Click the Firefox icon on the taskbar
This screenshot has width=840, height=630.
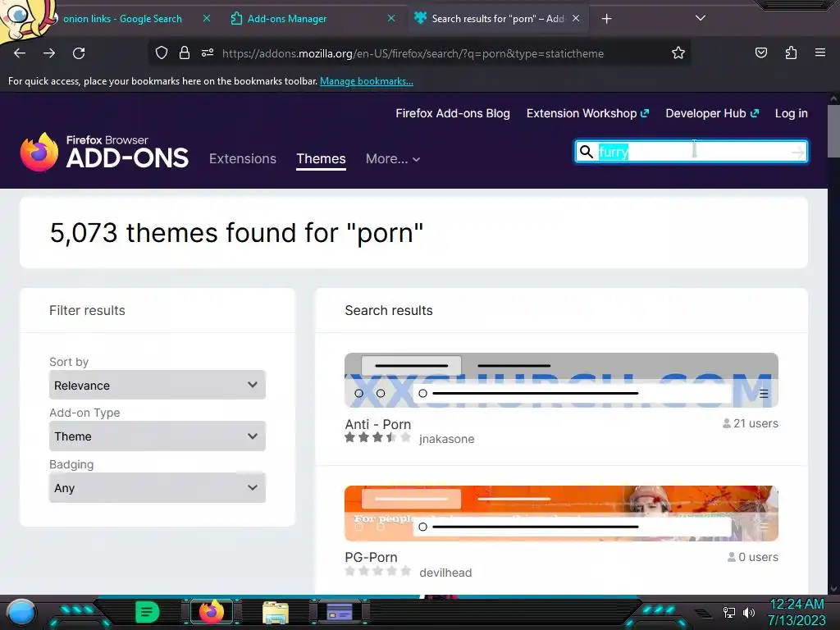click(211, 612)
